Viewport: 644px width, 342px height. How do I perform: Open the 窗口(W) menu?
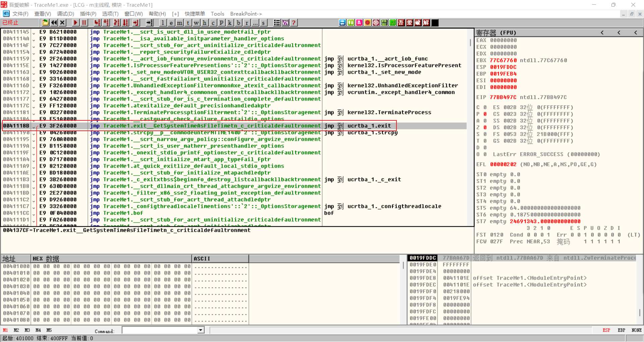[133, 14]
